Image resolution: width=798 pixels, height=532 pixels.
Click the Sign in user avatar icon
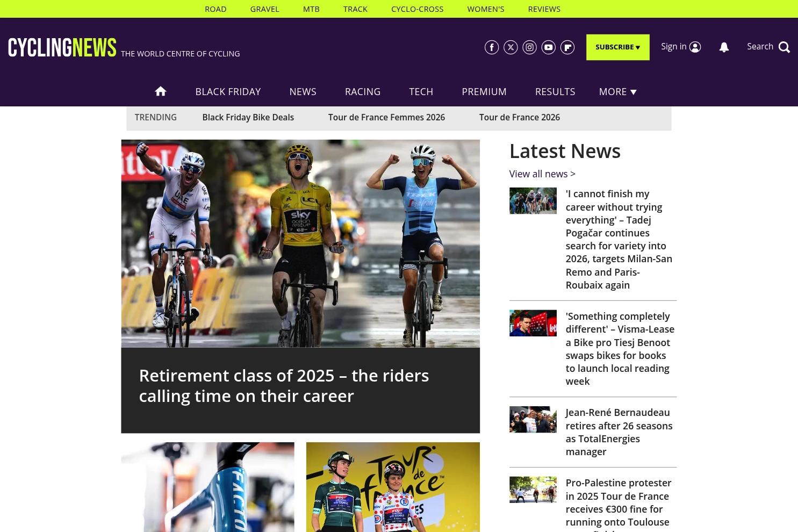coord(695,47)
